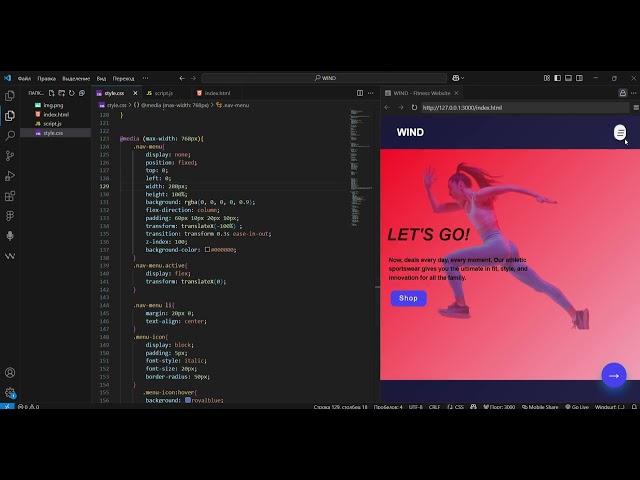This screenshot has width=640, height=480.
Task: Click Mobile Share in status bar
Action: (x=540, y=407)
